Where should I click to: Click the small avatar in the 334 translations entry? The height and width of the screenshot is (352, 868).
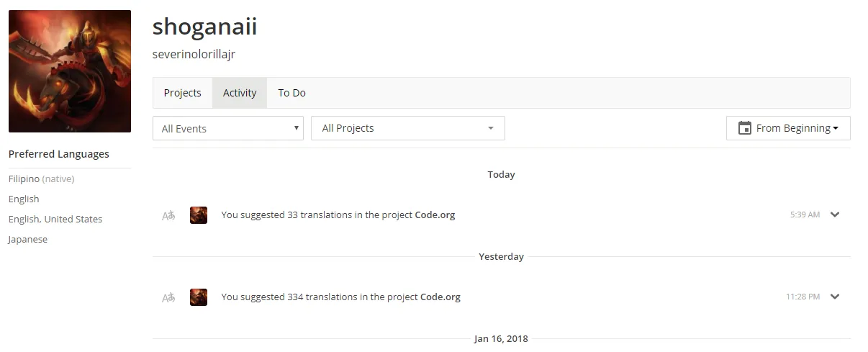tap(199, 297)
